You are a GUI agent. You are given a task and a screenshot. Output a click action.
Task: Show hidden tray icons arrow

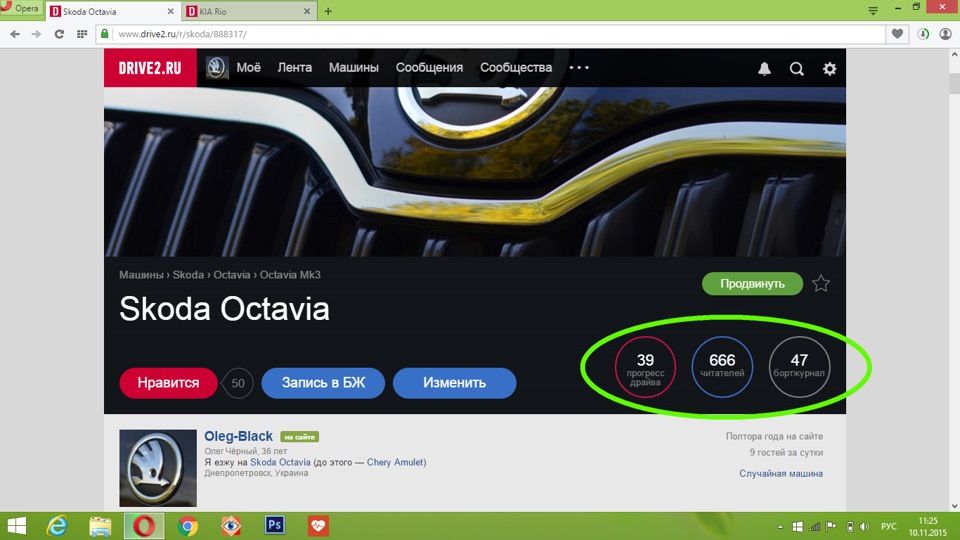[780, 527]
